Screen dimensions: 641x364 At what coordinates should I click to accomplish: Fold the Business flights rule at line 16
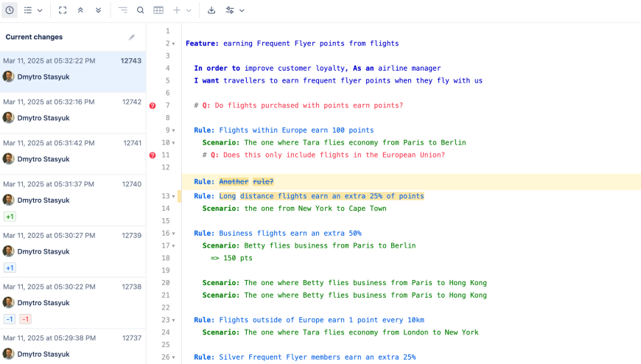click(x=174, y=234)
